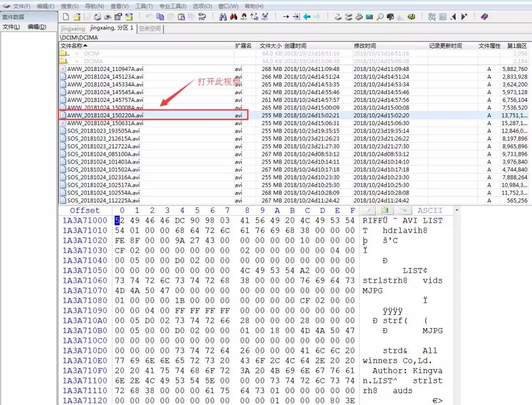Click the teal Back navigation arrow
This screenshot has width=532, height=405.
click(307, 17)
